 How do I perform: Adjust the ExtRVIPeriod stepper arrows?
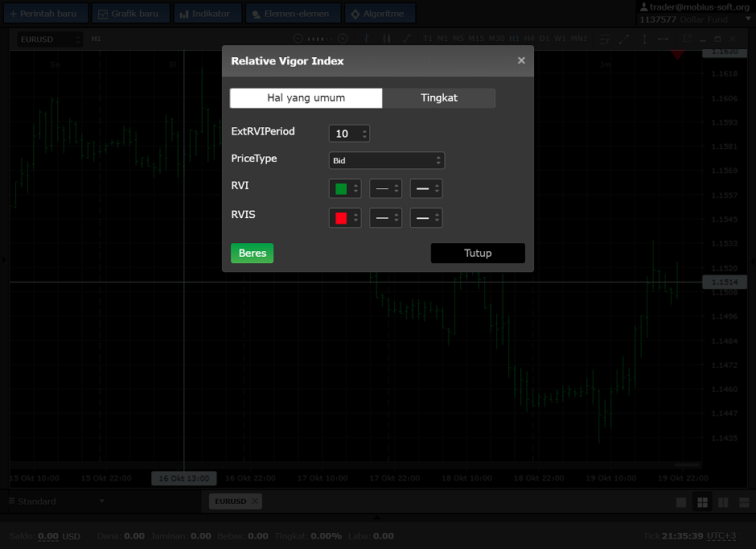click(364, 134)
